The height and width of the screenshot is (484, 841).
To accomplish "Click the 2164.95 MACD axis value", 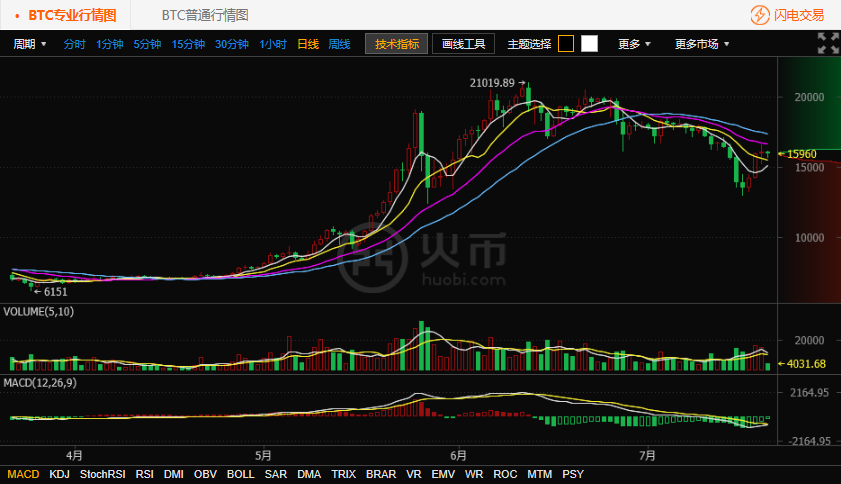I will click(x=809, y=393).
